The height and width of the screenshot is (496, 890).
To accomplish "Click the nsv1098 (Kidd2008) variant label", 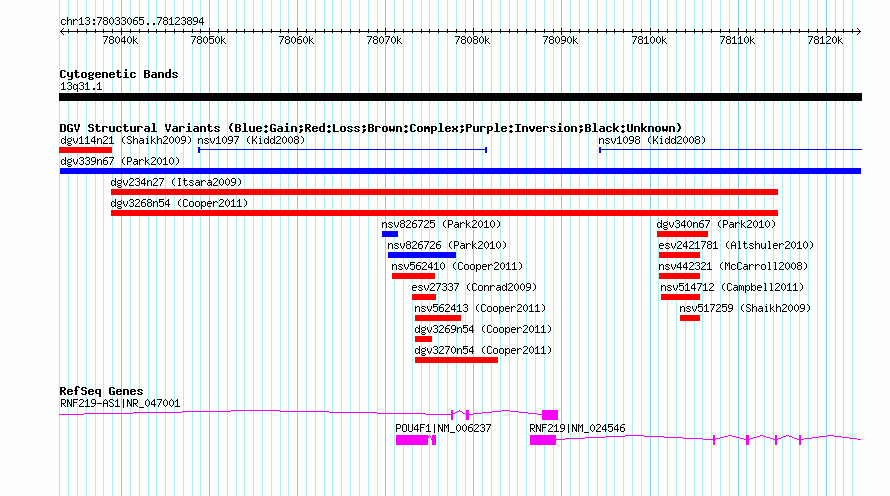I will coord(652,140).
